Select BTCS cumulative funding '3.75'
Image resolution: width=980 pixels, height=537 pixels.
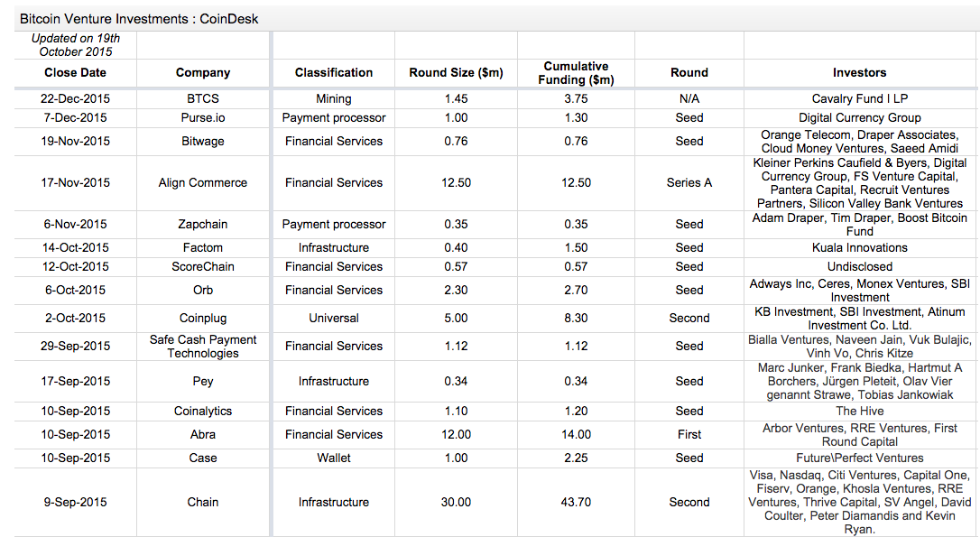click(x=577, y=98)
